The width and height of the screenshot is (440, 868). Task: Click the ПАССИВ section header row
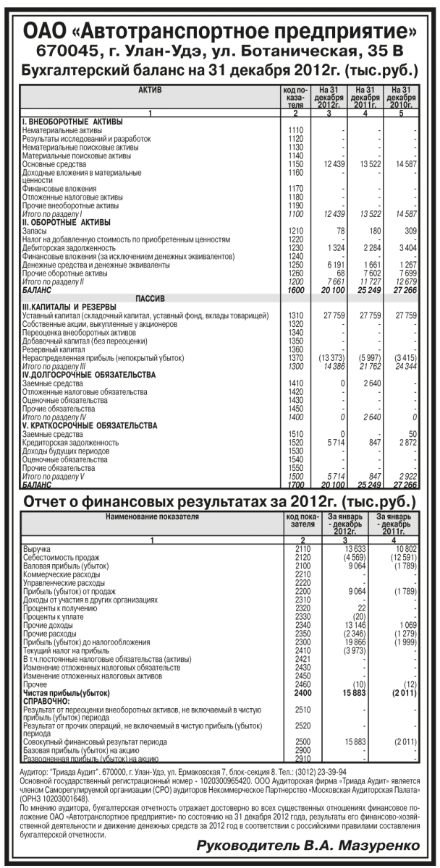pyautogui.click(x=150, y=298)
